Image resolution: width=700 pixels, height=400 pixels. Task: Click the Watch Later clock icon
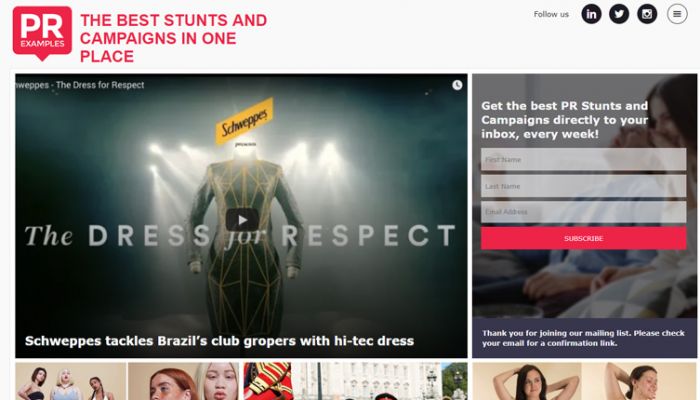point(457,85)
